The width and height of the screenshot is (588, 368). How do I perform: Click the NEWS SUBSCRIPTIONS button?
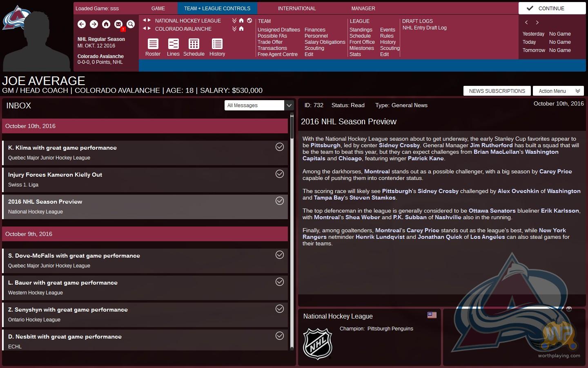click(x=497, y=91)
